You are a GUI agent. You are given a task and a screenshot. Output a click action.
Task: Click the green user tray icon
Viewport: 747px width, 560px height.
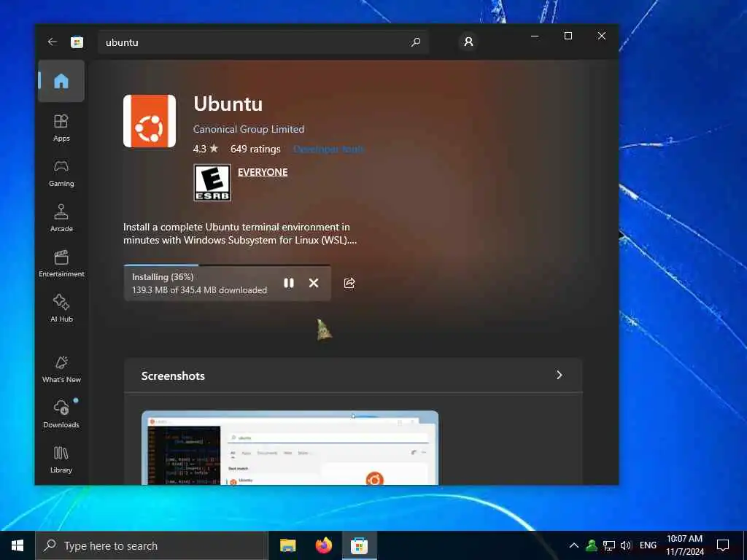click(591, 545)
